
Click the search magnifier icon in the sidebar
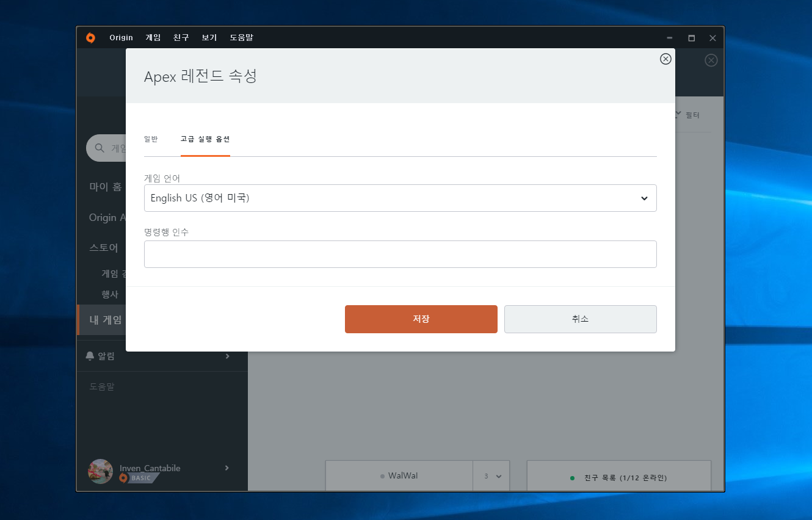pyautogui.click(x=100, y=148)
